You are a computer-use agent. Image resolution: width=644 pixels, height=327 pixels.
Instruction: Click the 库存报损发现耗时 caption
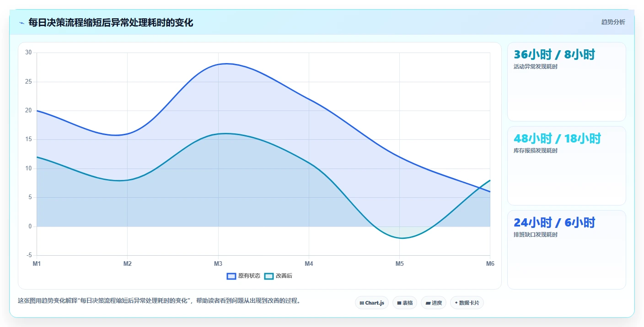coord(536,151)
